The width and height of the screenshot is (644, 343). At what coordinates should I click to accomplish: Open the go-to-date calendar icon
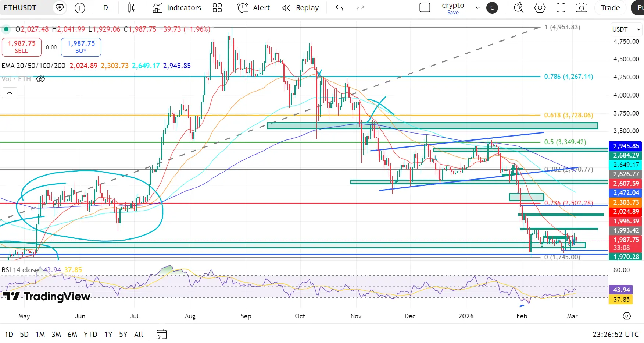(162, 334)
